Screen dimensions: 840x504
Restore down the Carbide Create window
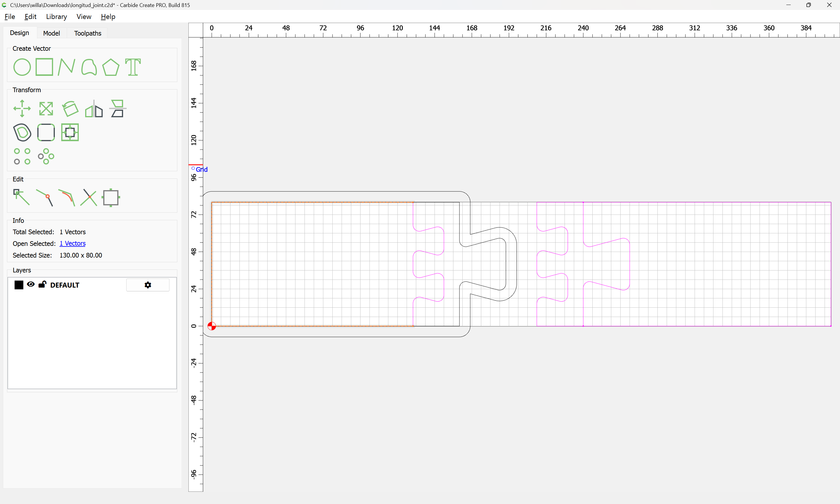pyautogui.click(x=808, y=5)
